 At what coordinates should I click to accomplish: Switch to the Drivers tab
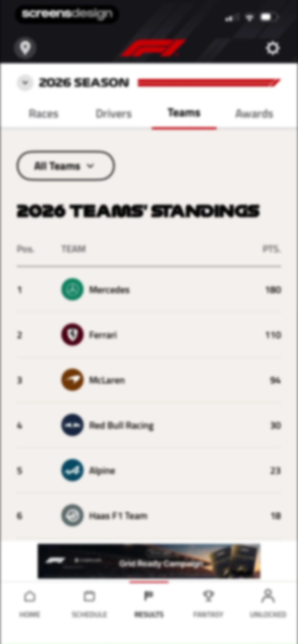(x=114, y=114)
